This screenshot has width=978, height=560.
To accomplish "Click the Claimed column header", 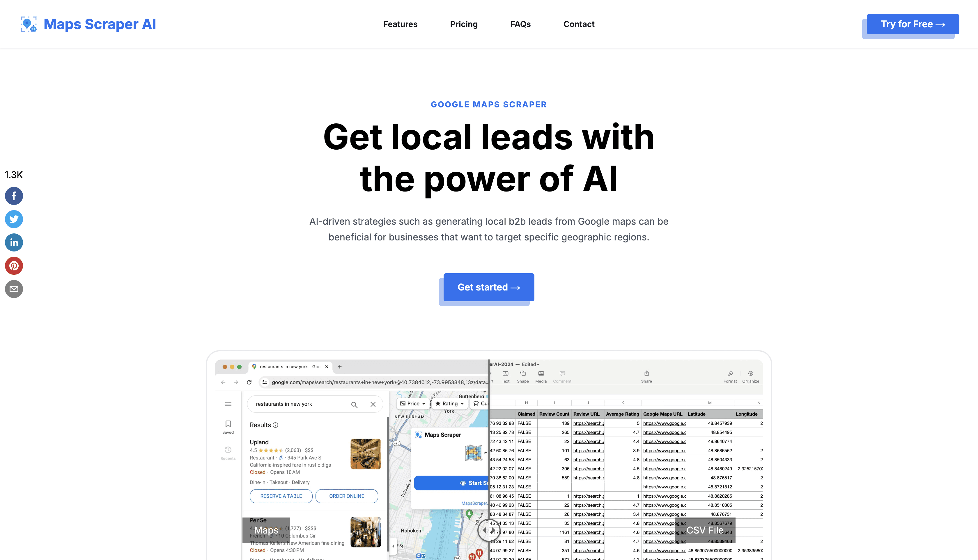I will (526, 414).
